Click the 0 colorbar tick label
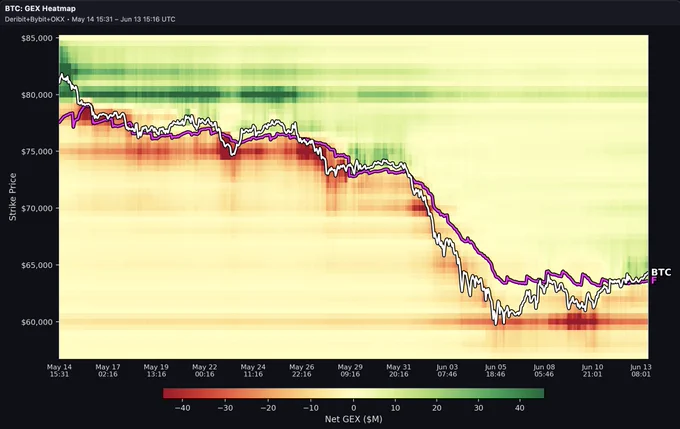The image size is (680, 429). [353, 408]
